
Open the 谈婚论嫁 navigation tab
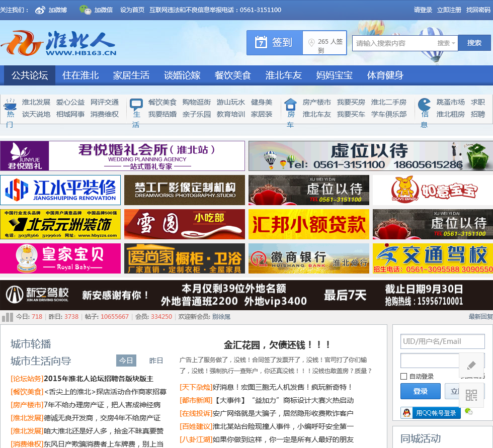[x=182, y=75]
